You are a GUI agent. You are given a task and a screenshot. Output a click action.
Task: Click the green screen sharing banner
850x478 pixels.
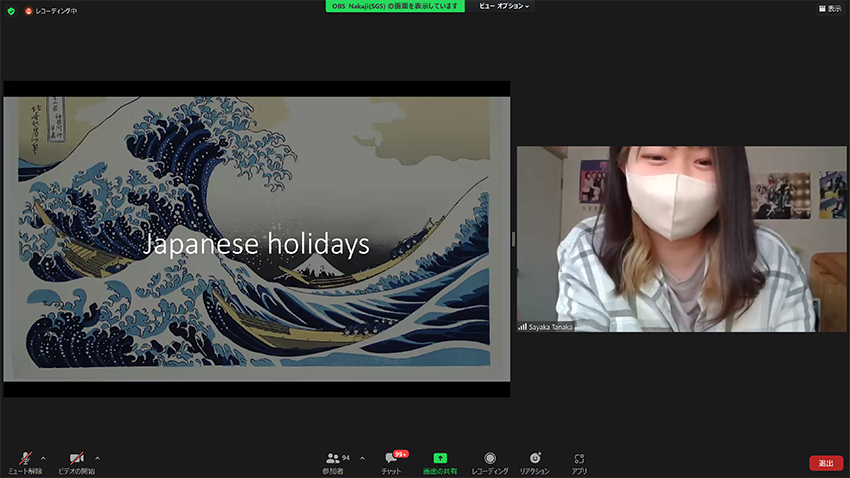click(395, 6)
